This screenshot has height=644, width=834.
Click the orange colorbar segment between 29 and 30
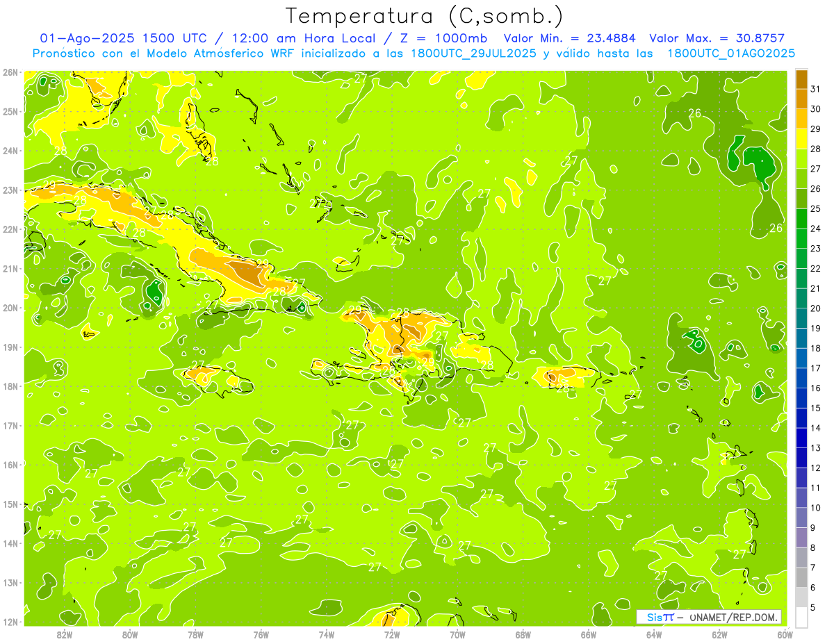(801, 119)
